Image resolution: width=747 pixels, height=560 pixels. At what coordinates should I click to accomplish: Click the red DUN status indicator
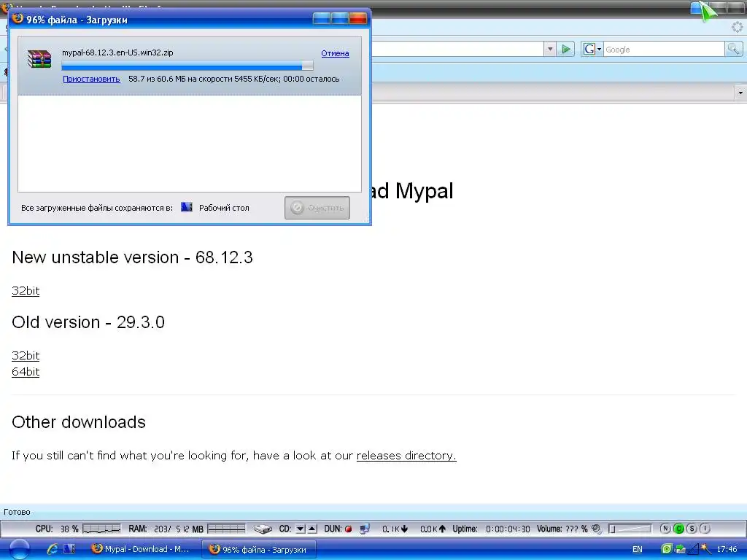tap(348, 529)
